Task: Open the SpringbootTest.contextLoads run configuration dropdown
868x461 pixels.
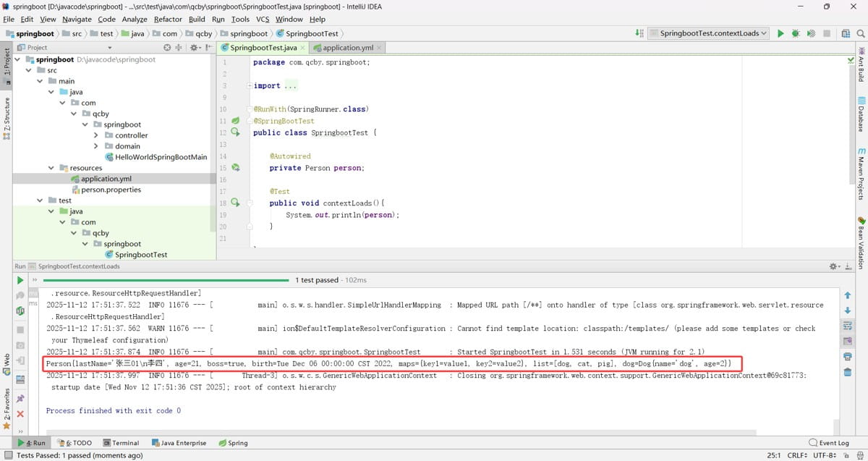Action: click(709, 33)
